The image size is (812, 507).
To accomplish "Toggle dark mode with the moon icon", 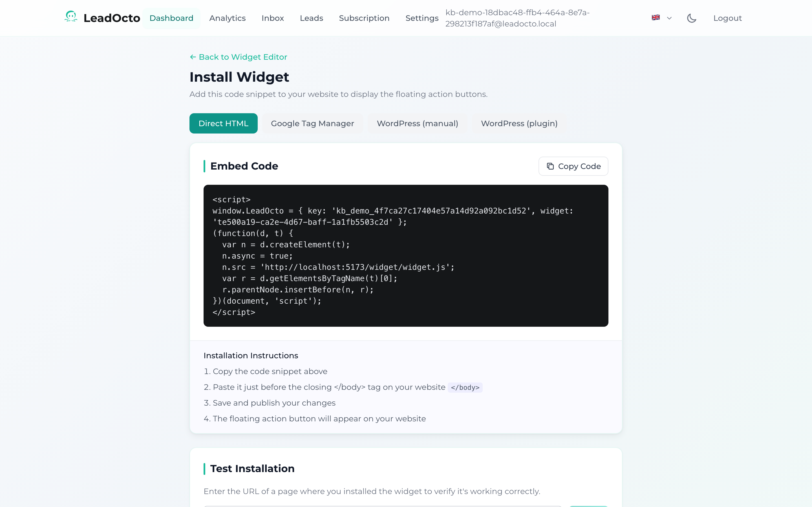I will coord(692,18).
